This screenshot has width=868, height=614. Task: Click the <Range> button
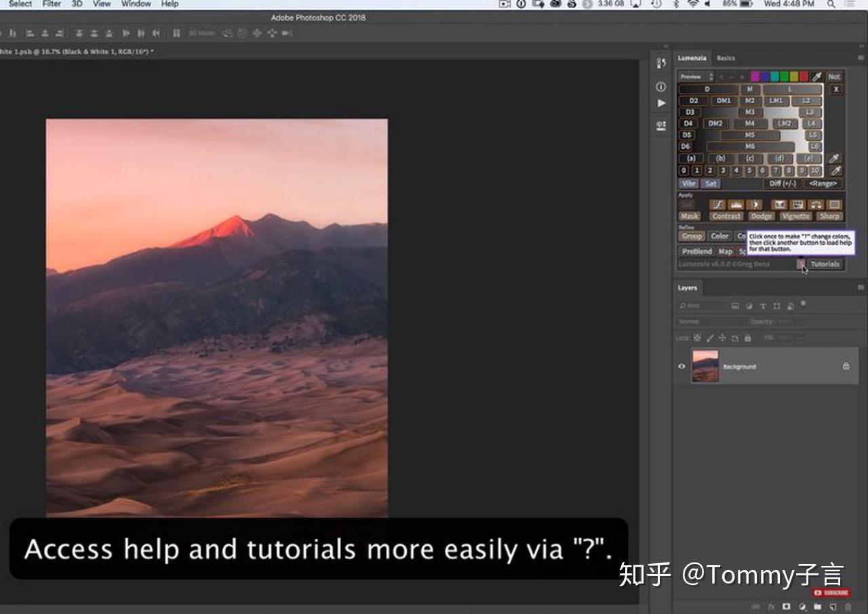coord(823,184)
